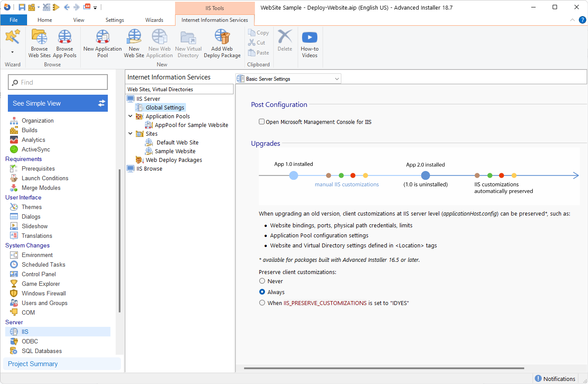The height and width of the screenshot is (384, 588).
Task: Open the Settings ribbon tab
Action: click(115, 20)
